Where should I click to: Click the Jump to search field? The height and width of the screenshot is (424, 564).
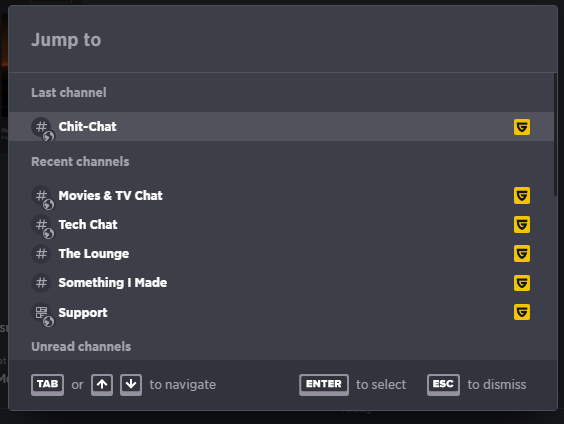click(x=283, y=40)
